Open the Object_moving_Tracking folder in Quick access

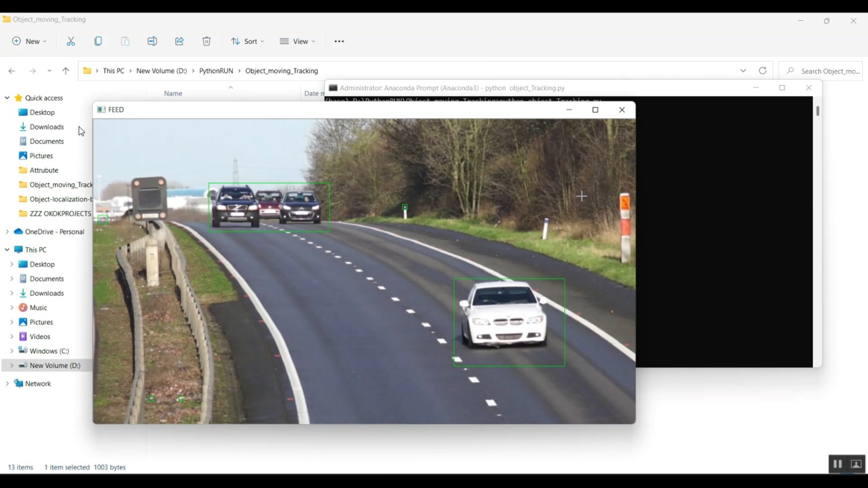click(60, 184)
